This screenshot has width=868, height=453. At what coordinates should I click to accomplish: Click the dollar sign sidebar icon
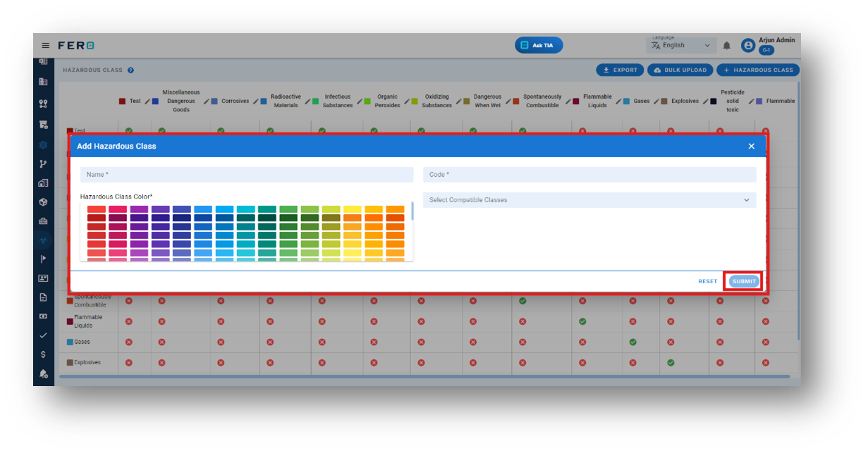(x=43, y=354)
